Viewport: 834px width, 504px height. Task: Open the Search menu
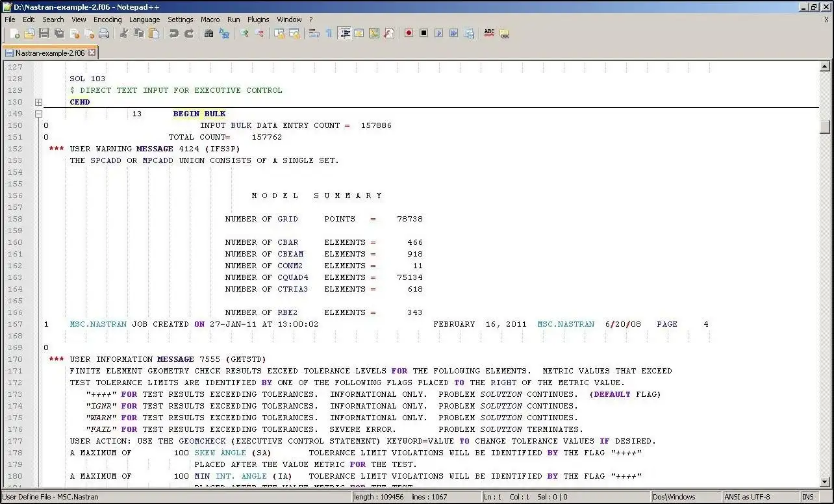[x=53, y=19]
